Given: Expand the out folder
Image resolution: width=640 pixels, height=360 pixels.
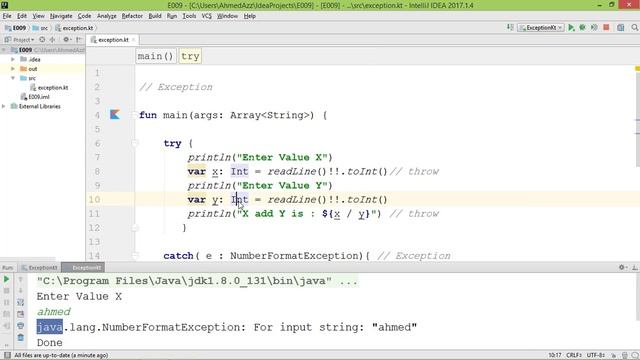Looking at the screenshot, I should (x=13, y=69).
